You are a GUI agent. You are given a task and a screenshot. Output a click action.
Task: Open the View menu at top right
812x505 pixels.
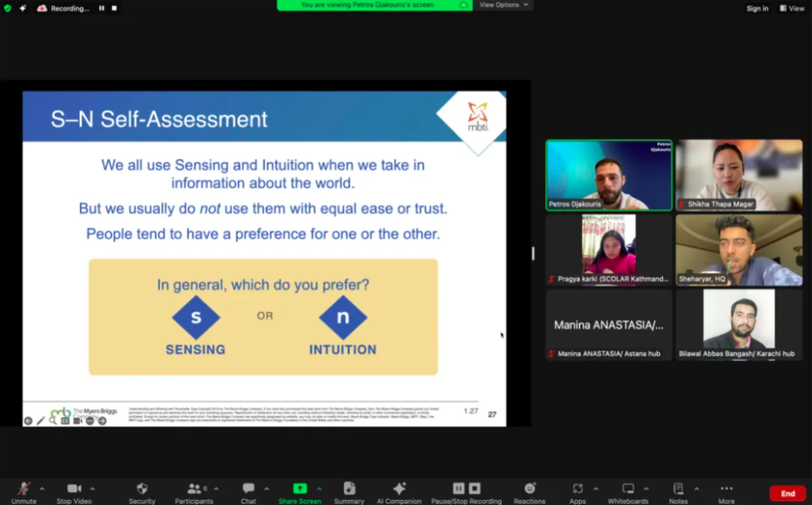point(793,8)
